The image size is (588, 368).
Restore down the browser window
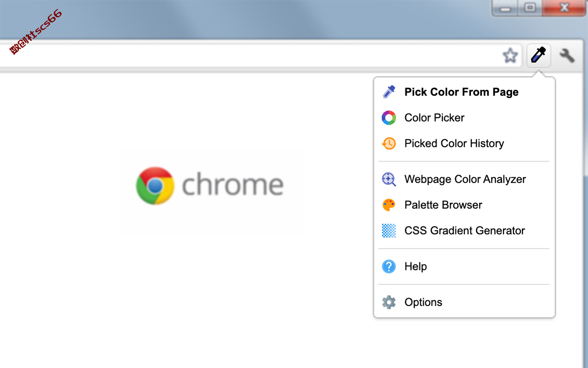pos(530,8)
